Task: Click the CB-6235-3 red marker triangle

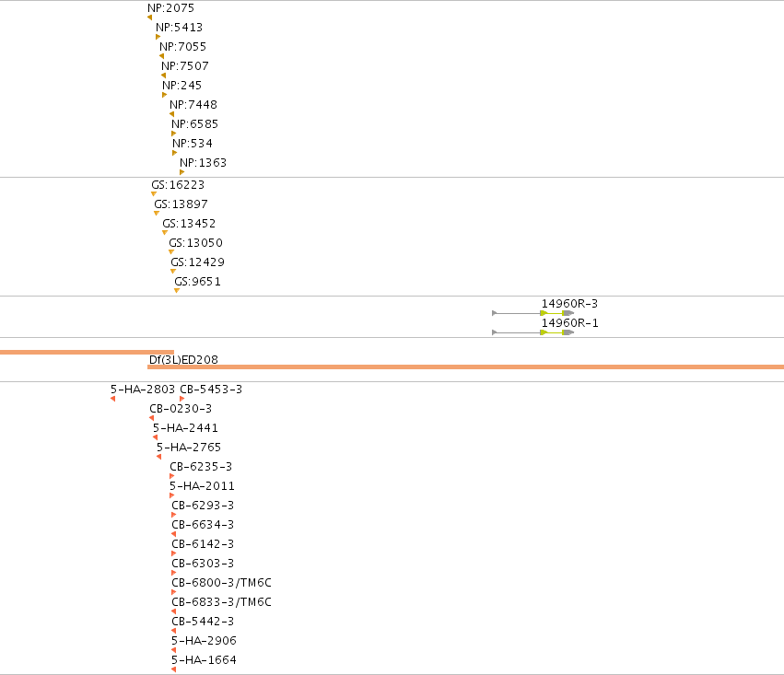Action: [172, 476]
